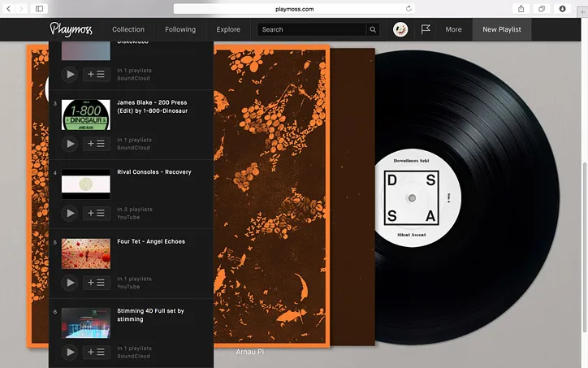Show all Safari tabs overview

542,9
